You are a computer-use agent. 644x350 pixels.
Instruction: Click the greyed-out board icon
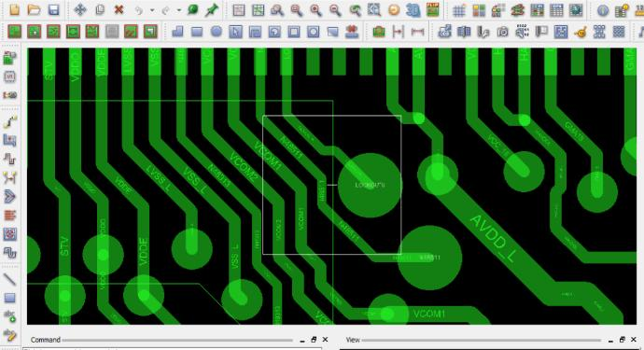point(112,32)
